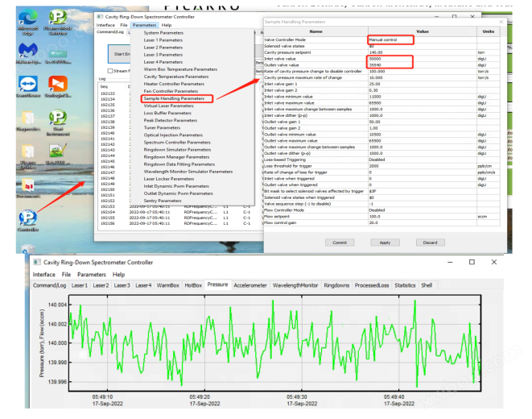The image size is (532, 419).
Task: Choose Laser 4 Parameters menu entry
Action: (x=163, y=62)
